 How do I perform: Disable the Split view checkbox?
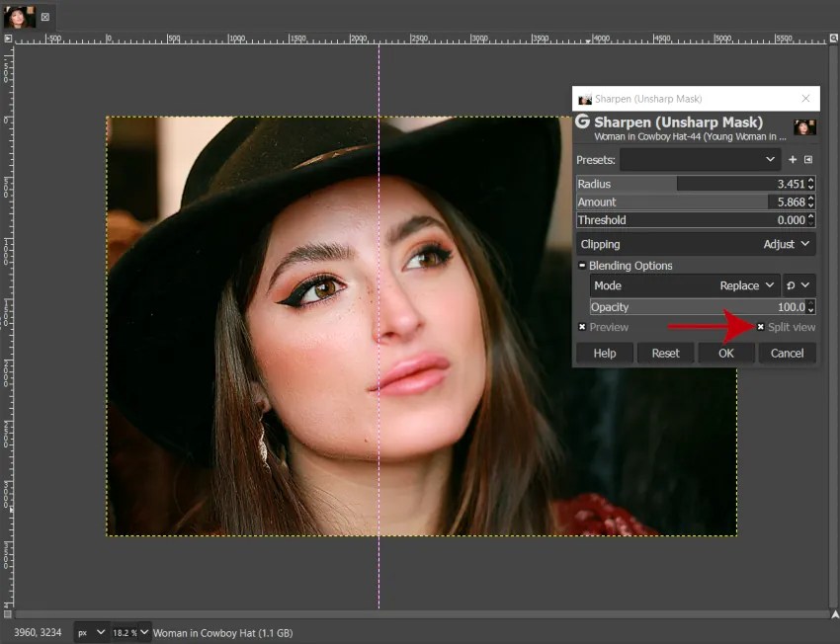(760, 327)
